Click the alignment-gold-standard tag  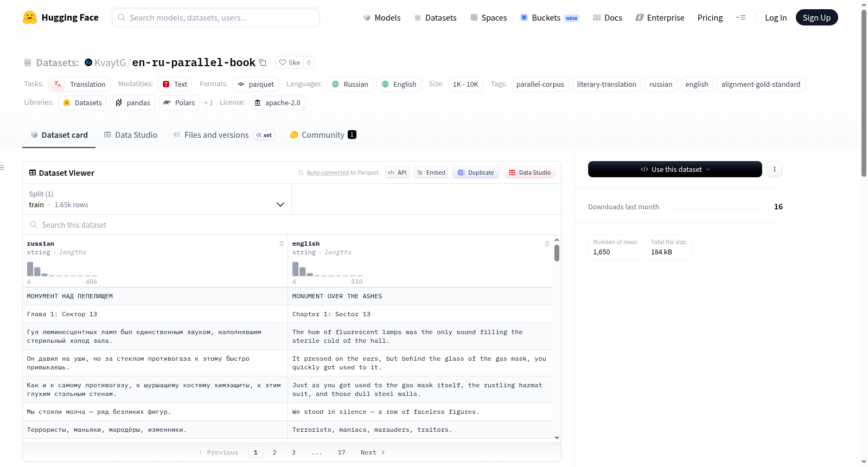[x=761, y=84]
